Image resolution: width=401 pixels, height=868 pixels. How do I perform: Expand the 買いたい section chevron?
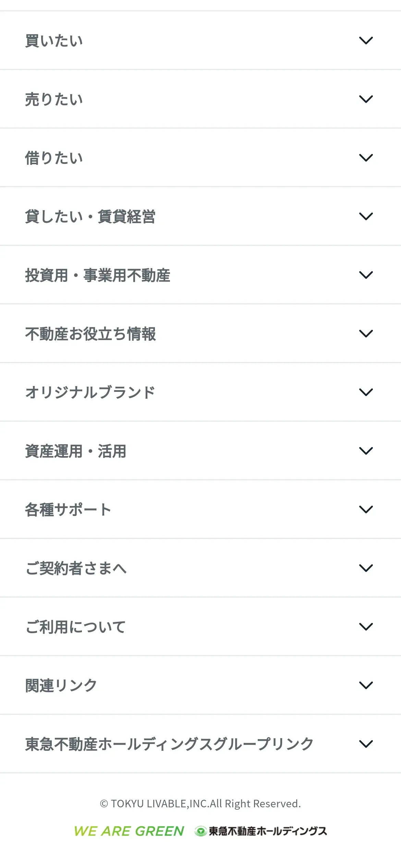click(x=366, y=40)
